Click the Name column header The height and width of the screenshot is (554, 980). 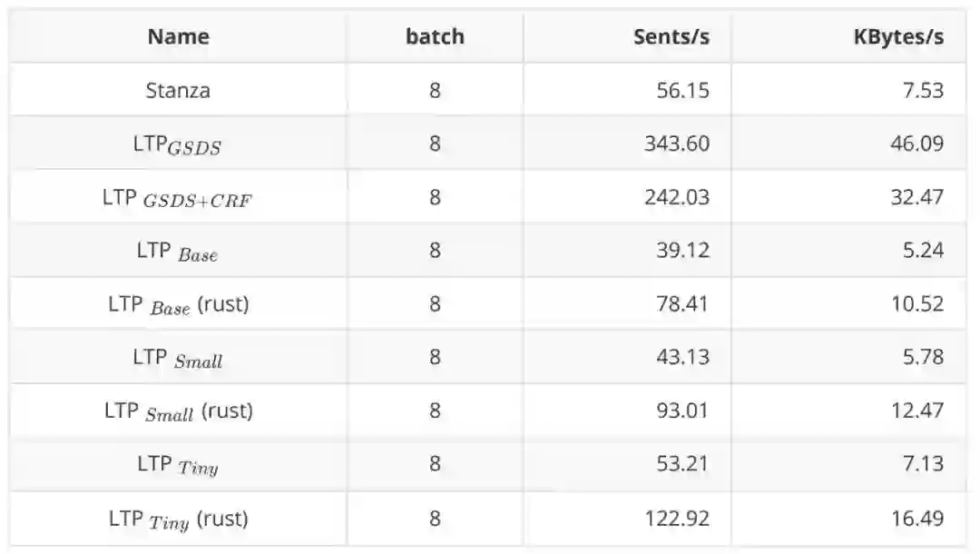tap(178, 37)
